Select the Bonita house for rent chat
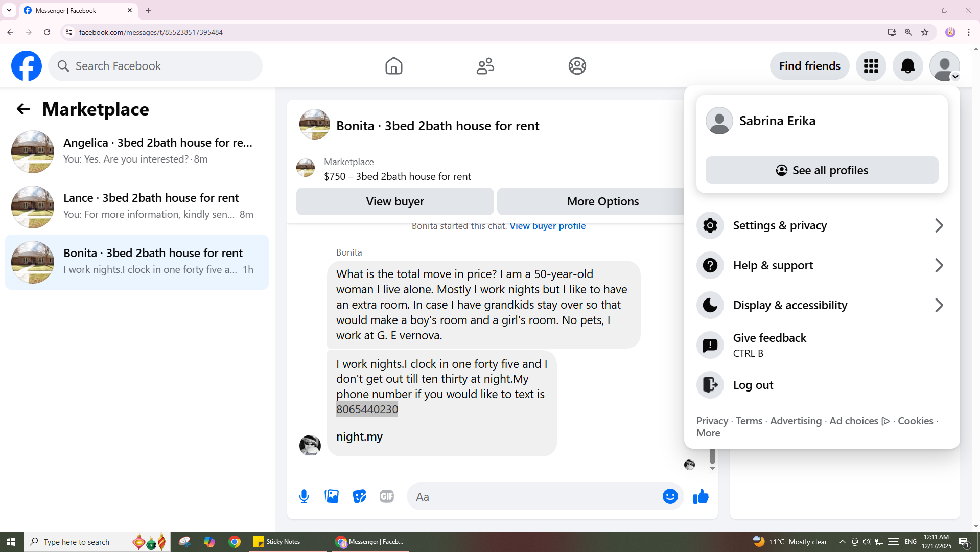The width and height of the screenshot is (980, 552). point(137,262)
